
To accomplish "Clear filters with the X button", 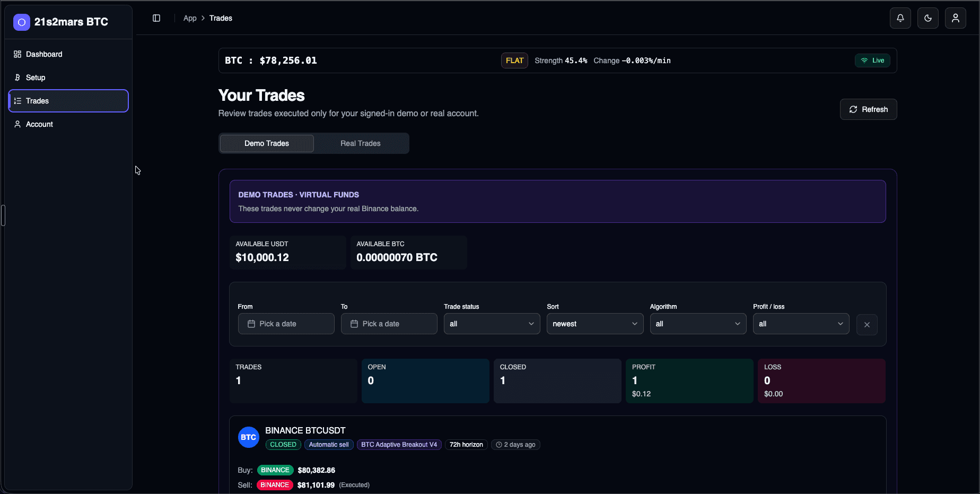I will 867,325.
